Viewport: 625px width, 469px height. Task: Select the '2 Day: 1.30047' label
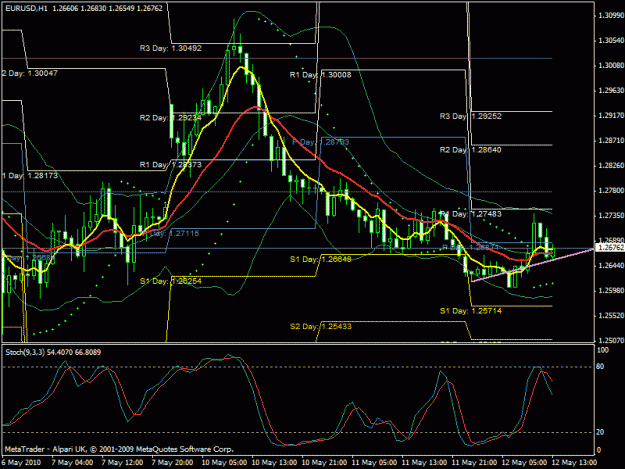[x=30, y=73]
